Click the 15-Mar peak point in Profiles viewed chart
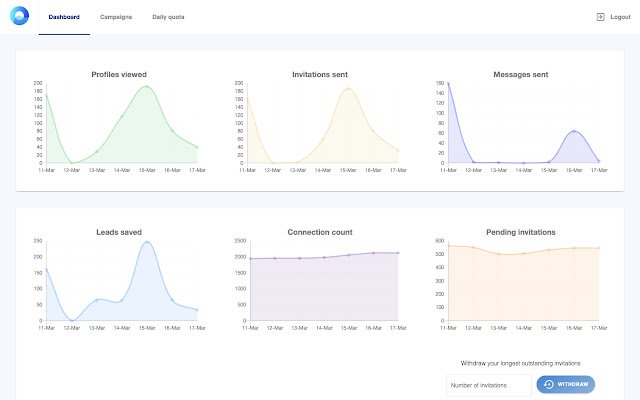The height and width of the screenshot is (400, 640). coord(147,87)
